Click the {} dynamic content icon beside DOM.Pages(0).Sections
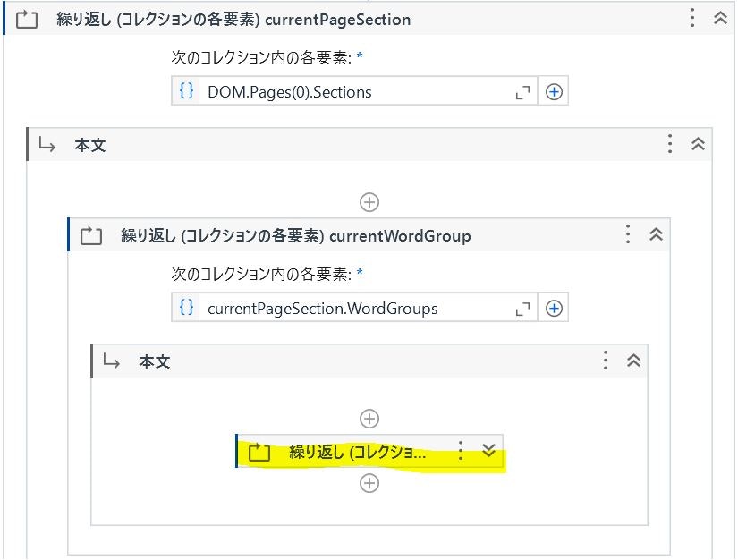738x560 pixels. [185, 90]
